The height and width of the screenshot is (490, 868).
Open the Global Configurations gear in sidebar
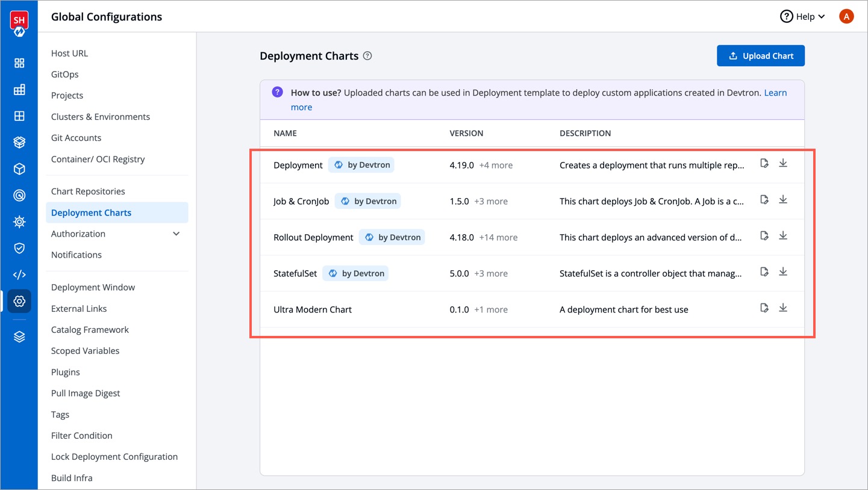click(x=19, y=301)
